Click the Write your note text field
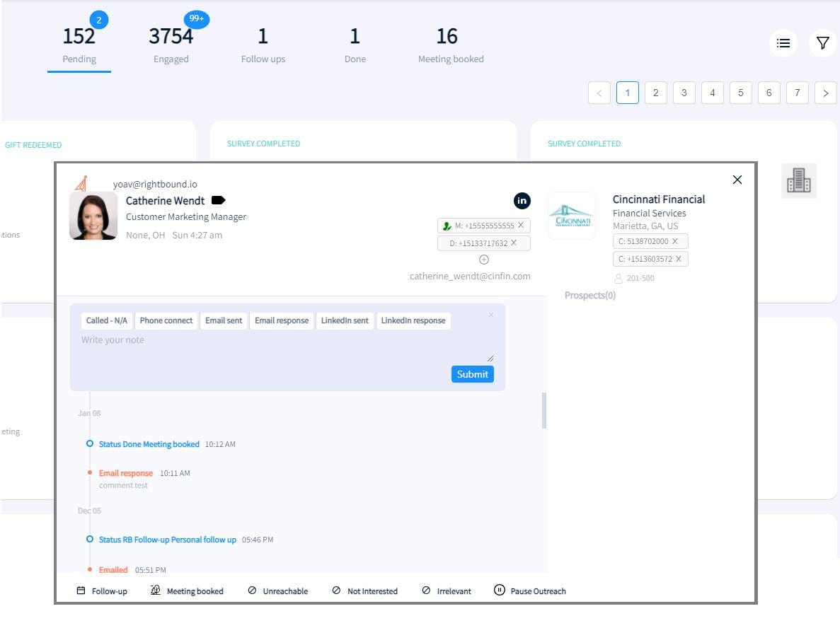Screen dimensions: 840x628 (283, 345)
